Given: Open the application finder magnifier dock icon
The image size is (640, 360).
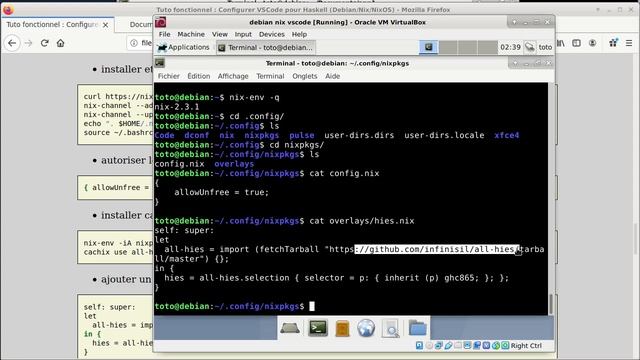Looking at the screenshot, I should 391,328.
